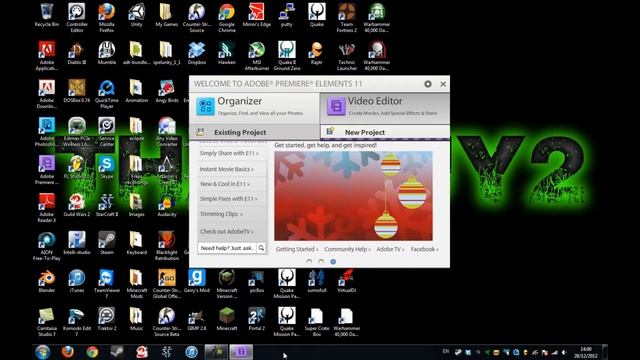Select the Skype desktop icon
Image resolution: width=640 pixels, height=360 pixels.
[107, 167]
